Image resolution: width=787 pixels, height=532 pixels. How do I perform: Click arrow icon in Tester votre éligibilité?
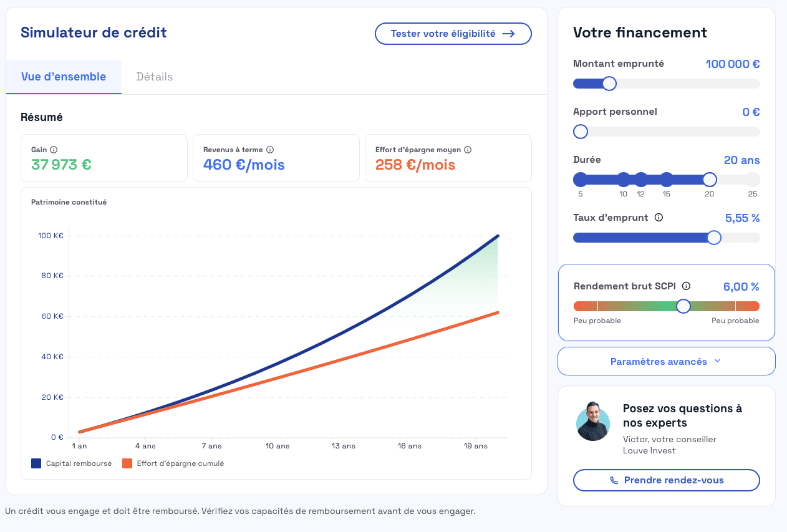coord(508,34)
